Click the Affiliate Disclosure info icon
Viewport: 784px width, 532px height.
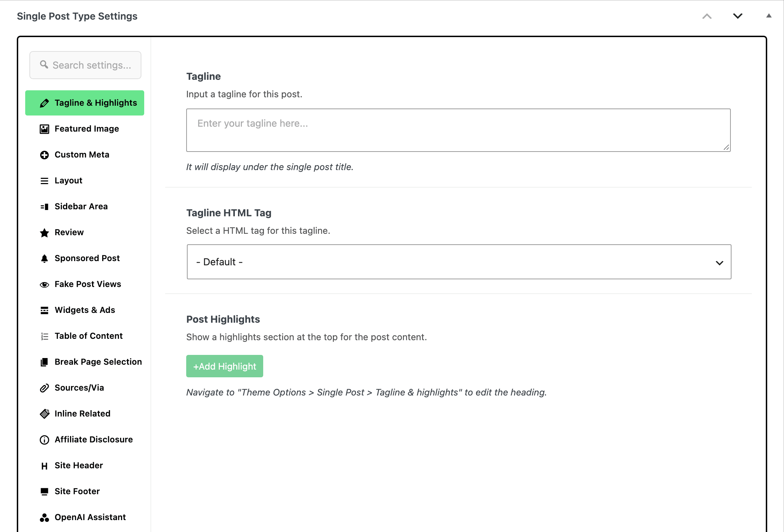[x=44, y=440]
